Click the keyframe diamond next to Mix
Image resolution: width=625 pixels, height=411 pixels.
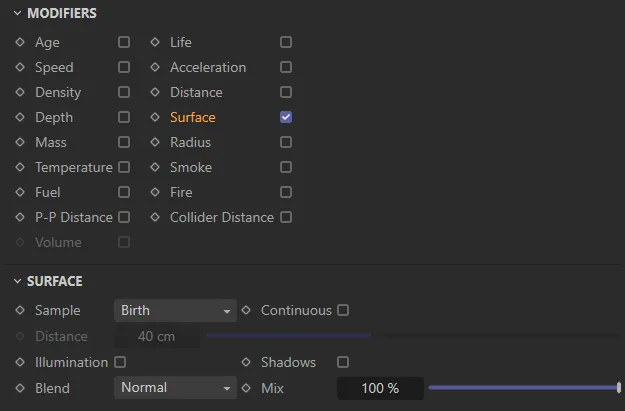pyautogui.click(x=246, y=387)
